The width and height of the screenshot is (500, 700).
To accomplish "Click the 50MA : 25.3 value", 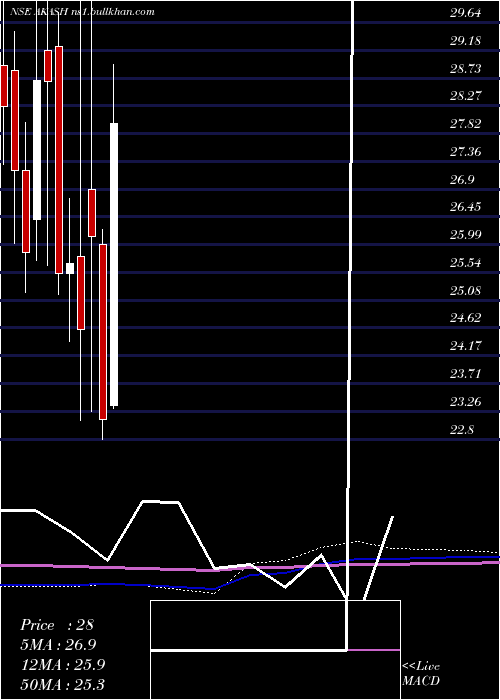I will tap(62, 684).
